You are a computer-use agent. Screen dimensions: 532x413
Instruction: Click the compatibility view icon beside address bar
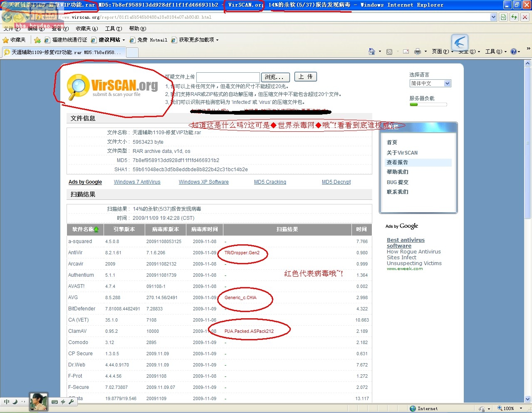[x=504, y=17]
